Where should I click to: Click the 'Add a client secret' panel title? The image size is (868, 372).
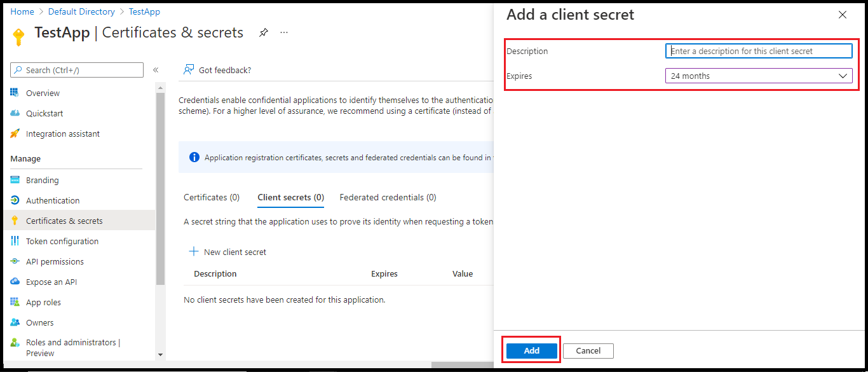[570, 15]
